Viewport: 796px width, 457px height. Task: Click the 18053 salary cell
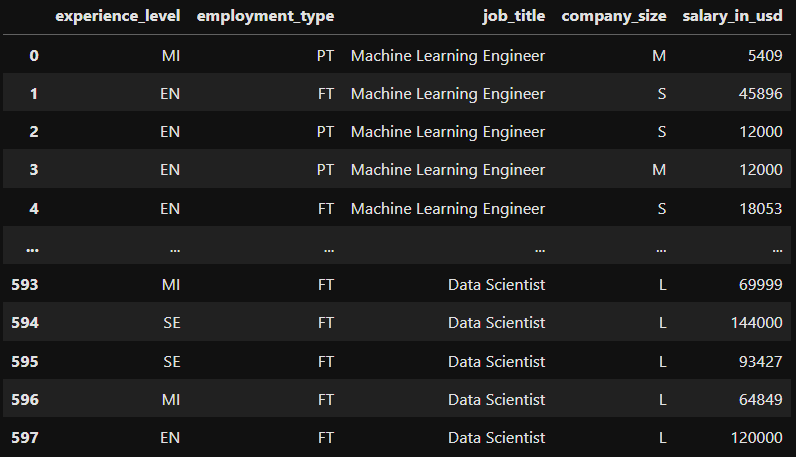point(760,209)
